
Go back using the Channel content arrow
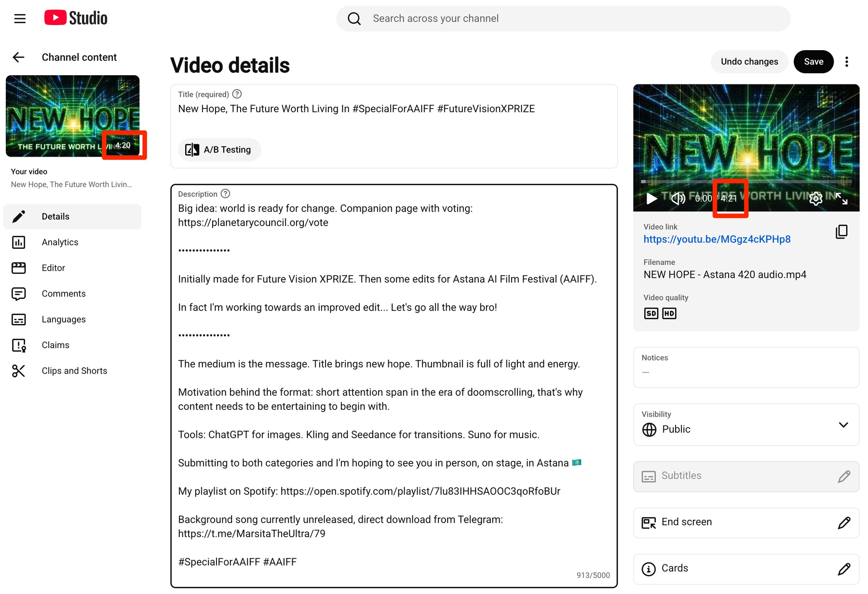click(18, 57)
